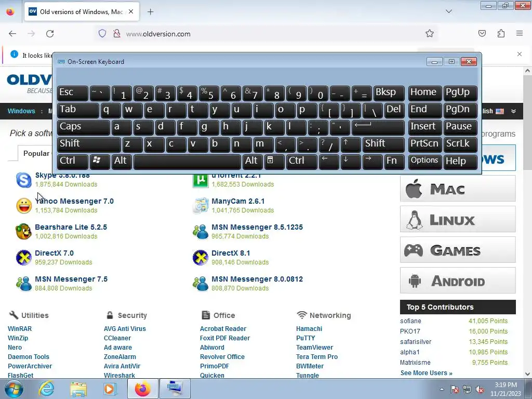The image size is (532, 399).
Task: Click the context menu key on keyboard
Action: point(274,161)
